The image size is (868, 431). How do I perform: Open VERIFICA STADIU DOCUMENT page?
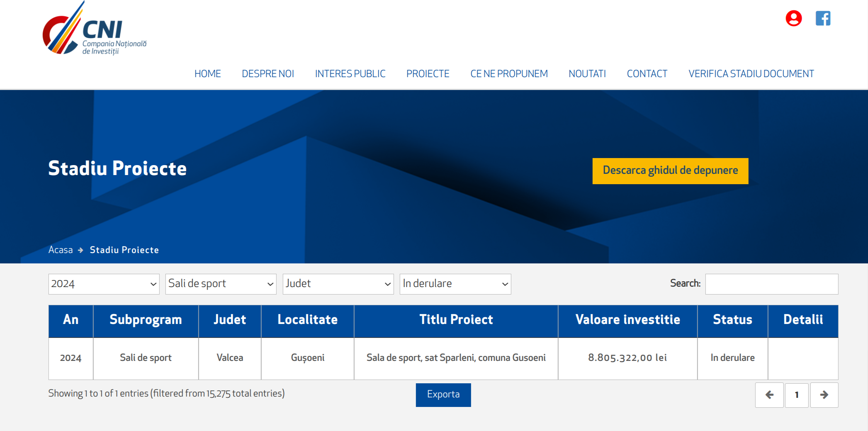click(751, 74)
